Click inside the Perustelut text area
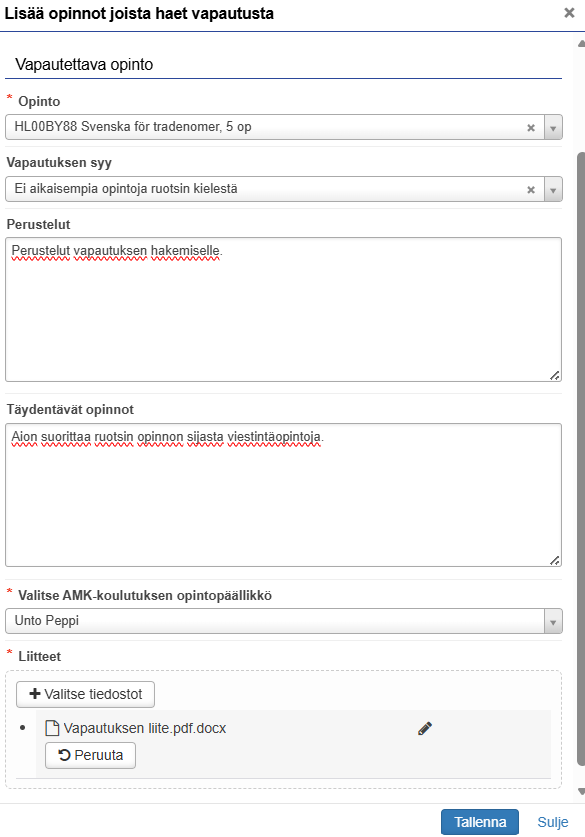 click(283, 310)
